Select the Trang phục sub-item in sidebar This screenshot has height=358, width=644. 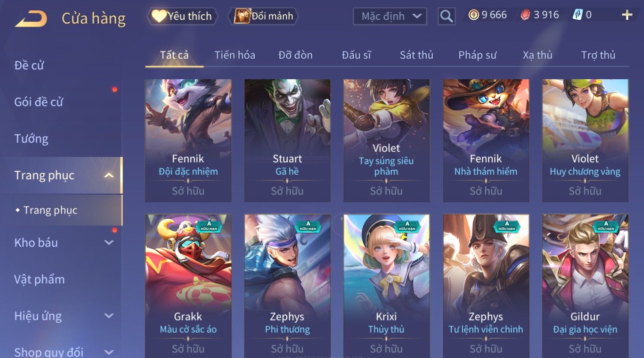[x=50, y=210]
